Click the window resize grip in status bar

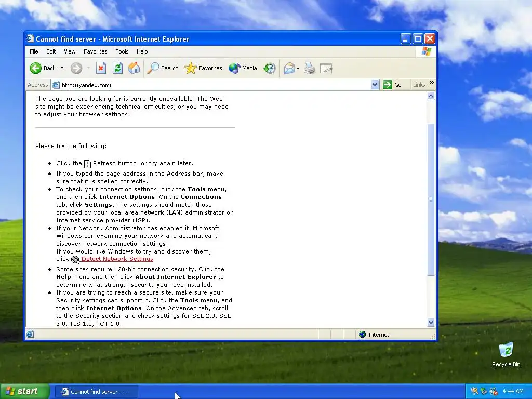[433, 336]
